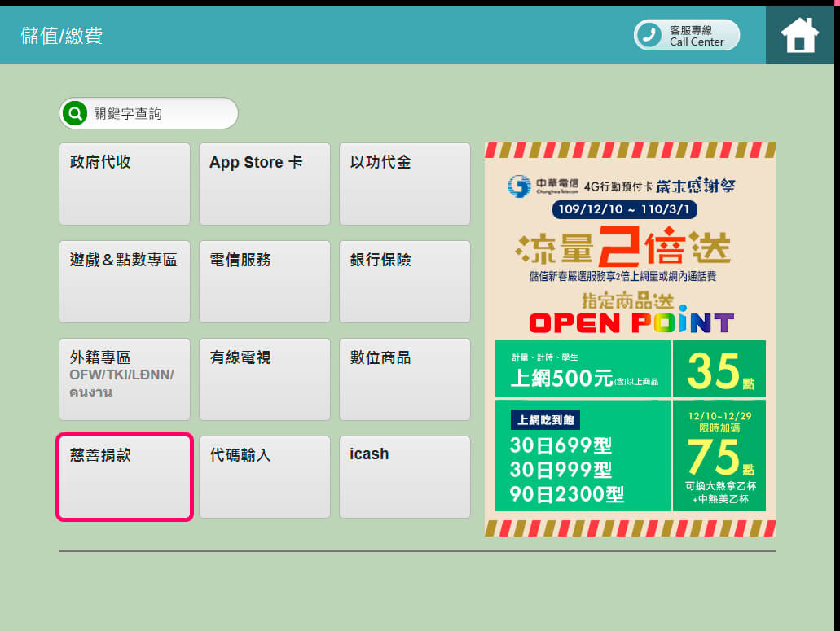Open the Chunghwa Telecom promotional banner
The width and height of the screenshot is (840, 631).
tap(629, 244)
